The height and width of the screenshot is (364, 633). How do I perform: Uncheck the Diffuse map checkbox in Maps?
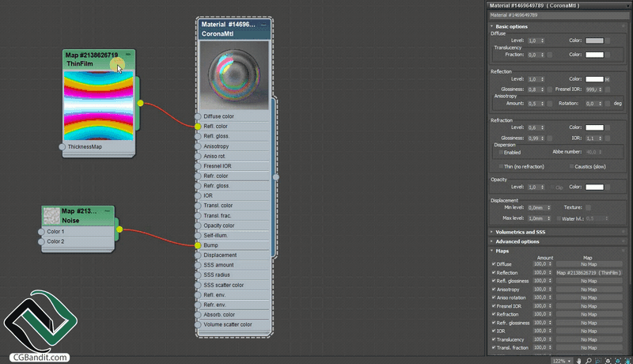pos(494,264)
